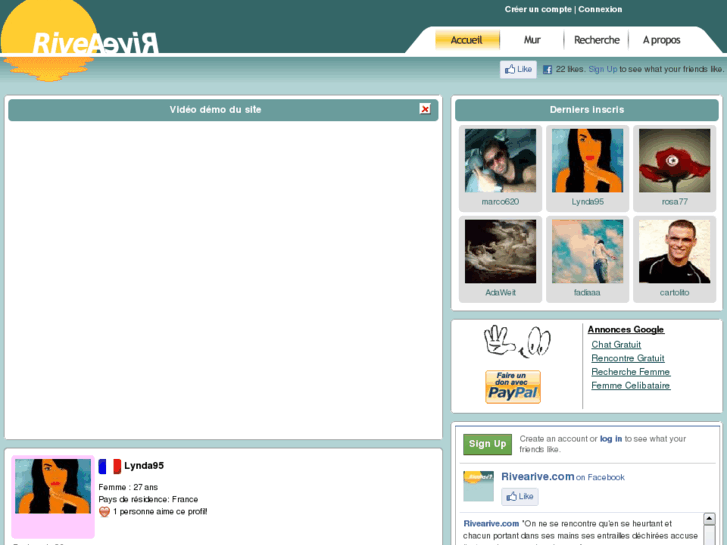Click the French flag icon next to Lynda95
The width and height of the screenshot is (727, 545).
pyautogui.click(x=109, y=466)
